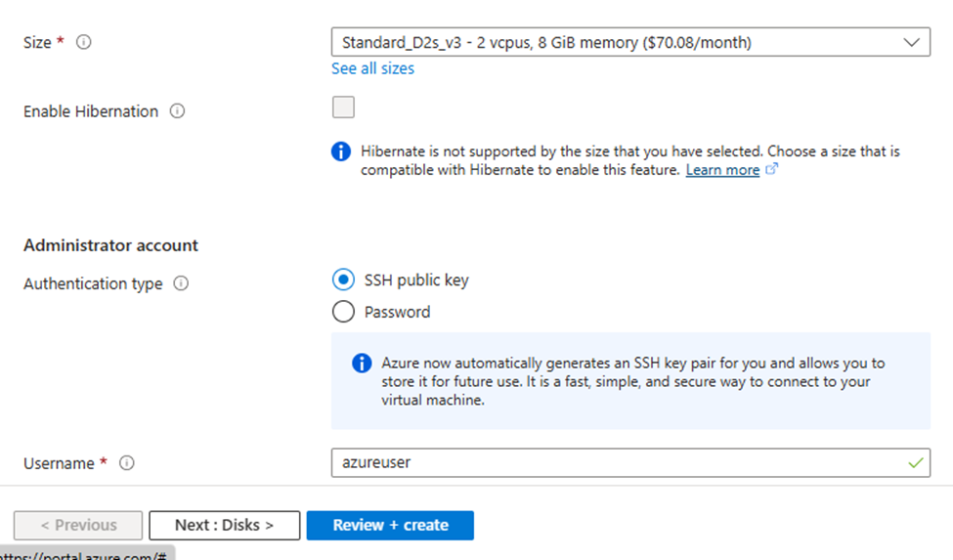This screenshot has width=953, height=560.
Task: Click the info icon next to Size
Action: (x=84, y=43)
